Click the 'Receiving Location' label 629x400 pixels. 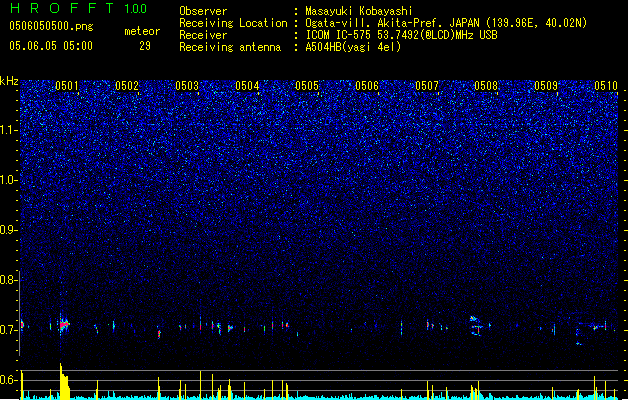pos(233,23)
